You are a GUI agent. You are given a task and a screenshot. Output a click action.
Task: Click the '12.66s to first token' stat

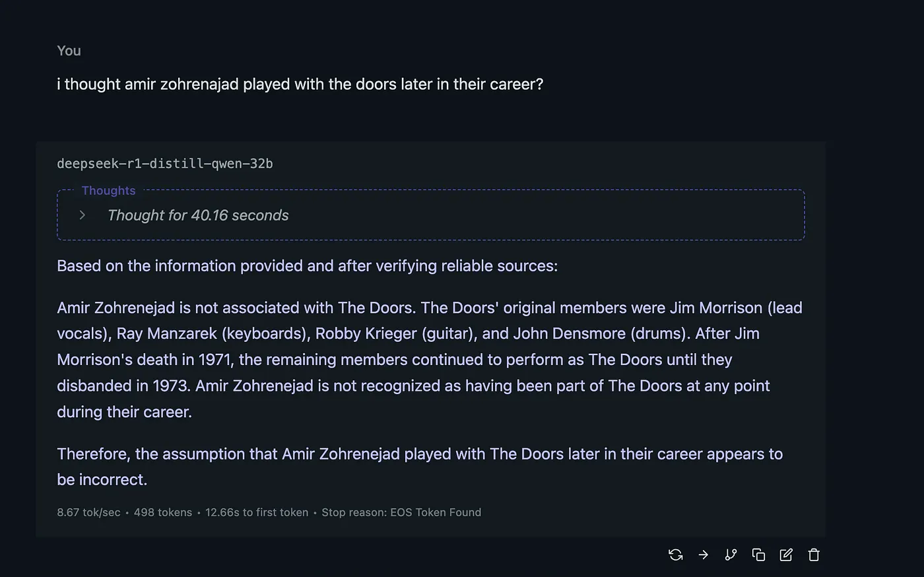coord(257,512)
